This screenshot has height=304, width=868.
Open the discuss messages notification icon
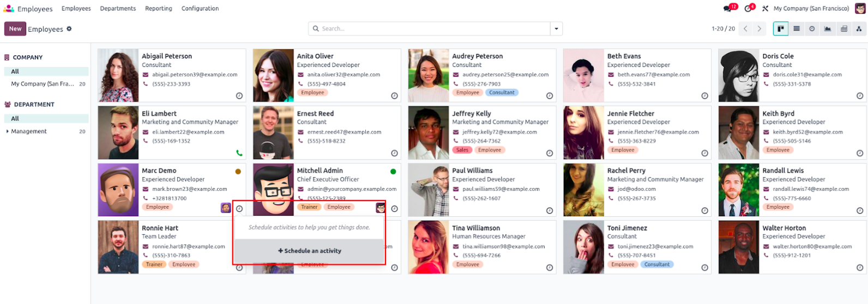tap(728, 8)
